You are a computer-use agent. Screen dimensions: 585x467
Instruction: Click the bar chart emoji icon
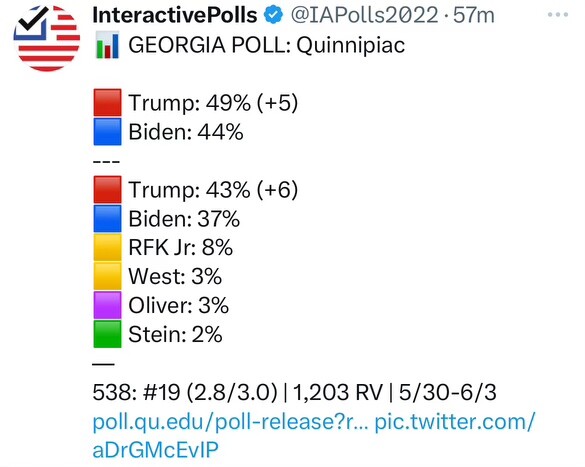point(107,45)
